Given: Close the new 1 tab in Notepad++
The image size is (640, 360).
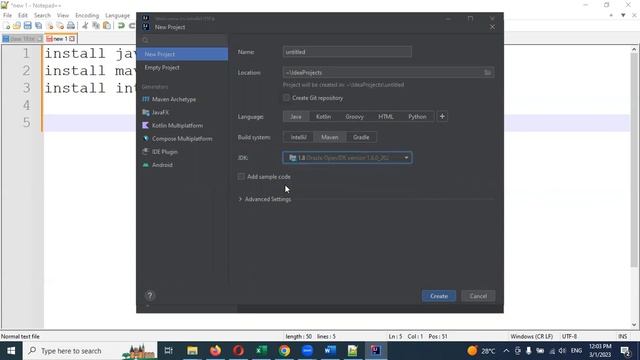Looking at the screenshot, I should point(72,39).
